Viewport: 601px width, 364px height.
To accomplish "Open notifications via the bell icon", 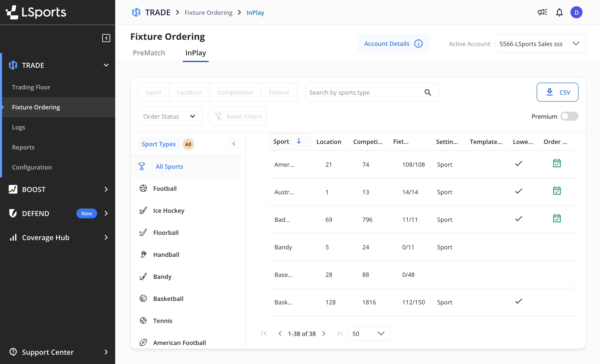I will (559, 12).
